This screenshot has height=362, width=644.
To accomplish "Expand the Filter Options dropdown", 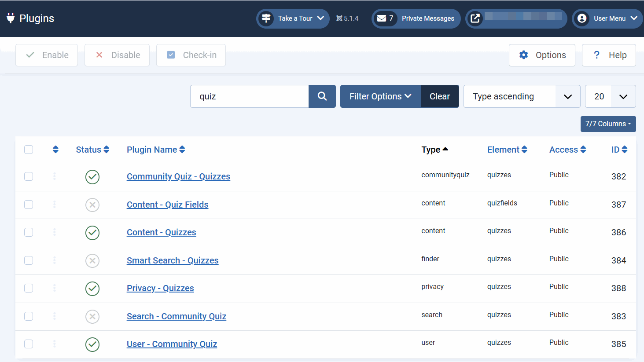I will click(380, 96).
